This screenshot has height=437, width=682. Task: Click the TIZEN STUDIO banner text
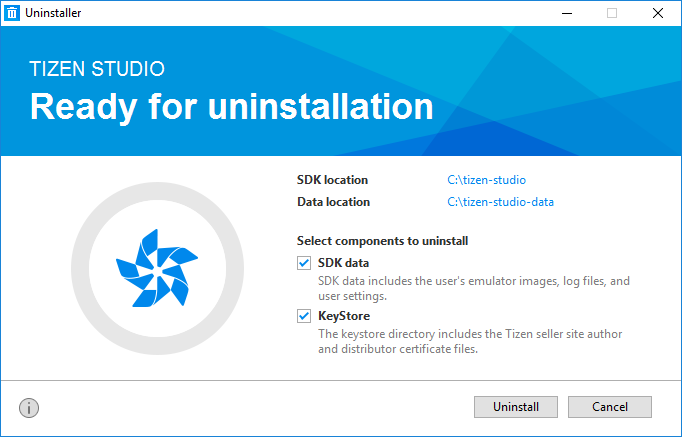(97, 69)
